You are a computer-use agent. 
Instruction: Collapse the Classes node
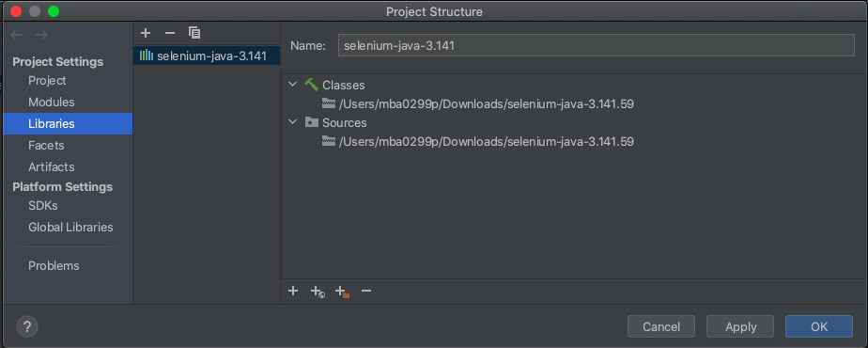coord(293,85)
